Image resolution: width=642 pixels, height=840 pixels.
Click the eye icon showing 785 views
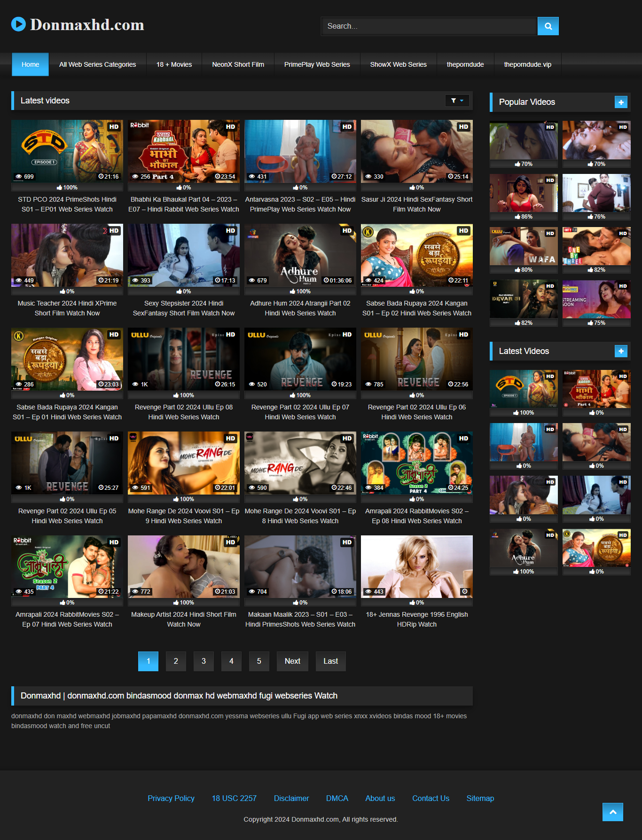pyautogui.click(x=368, y=385)
